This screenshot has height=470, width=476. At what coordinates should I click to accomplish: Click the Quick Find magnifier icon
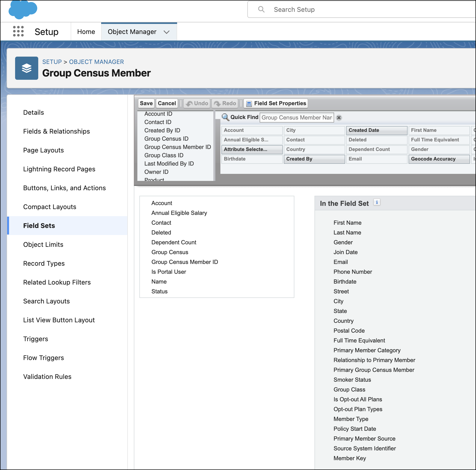(x=225, y=117)
